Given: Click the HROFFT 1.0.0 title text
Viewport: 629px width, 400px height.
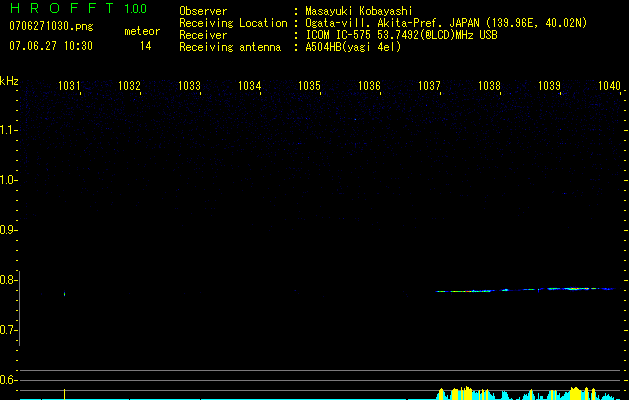Looking at the screenshot, I should point(79,8).
